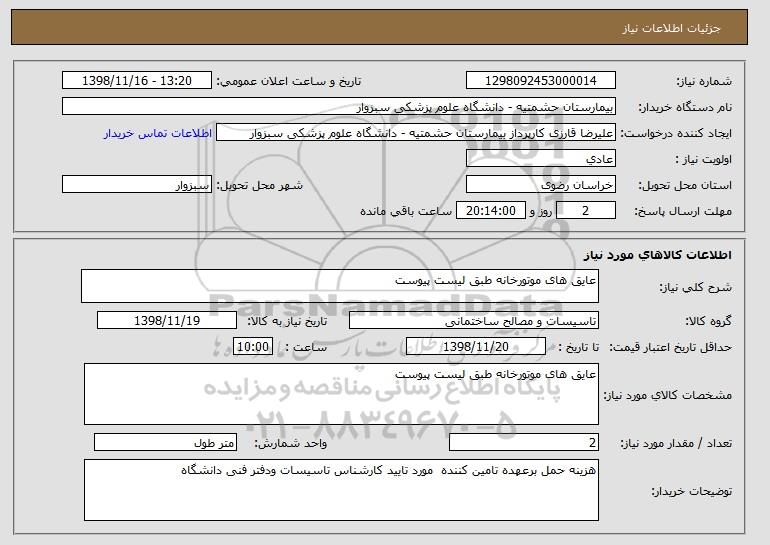
Task: Select the گروه کالا field تاسیسات و مصالح ساختمانی
Action: [474, 321]
